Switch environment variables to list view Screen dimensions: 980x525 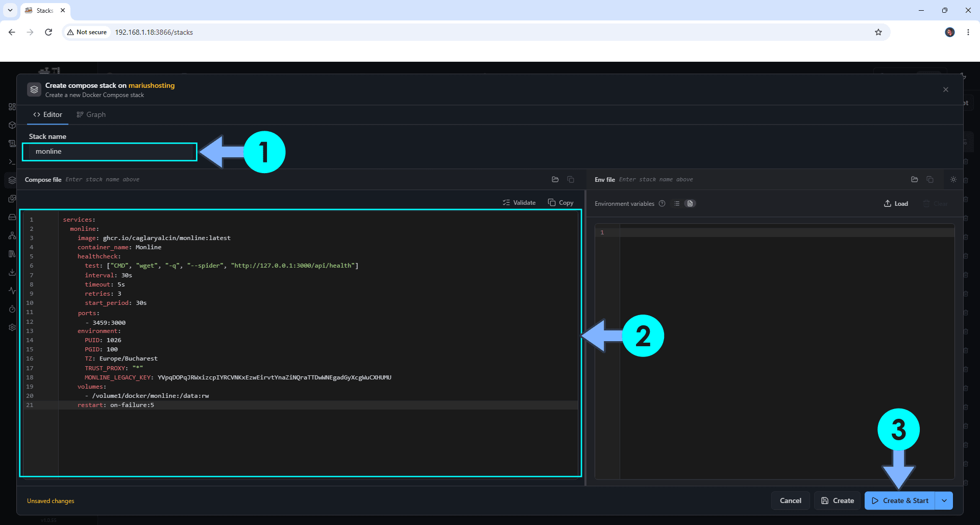pos(677,203)
